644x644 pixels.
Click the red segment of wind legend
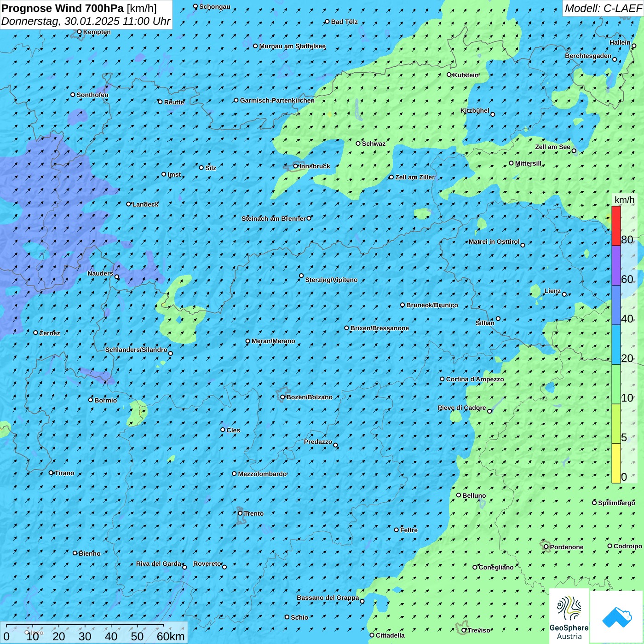click(616, 226)
